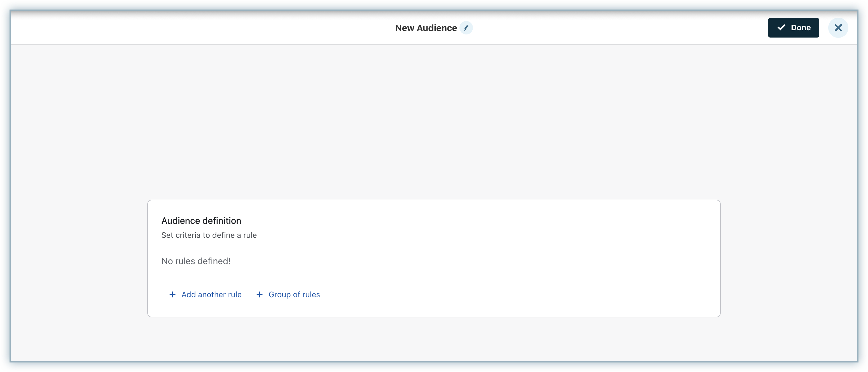Click the word 'Audience' in the header title

click(x=437, y=28)
